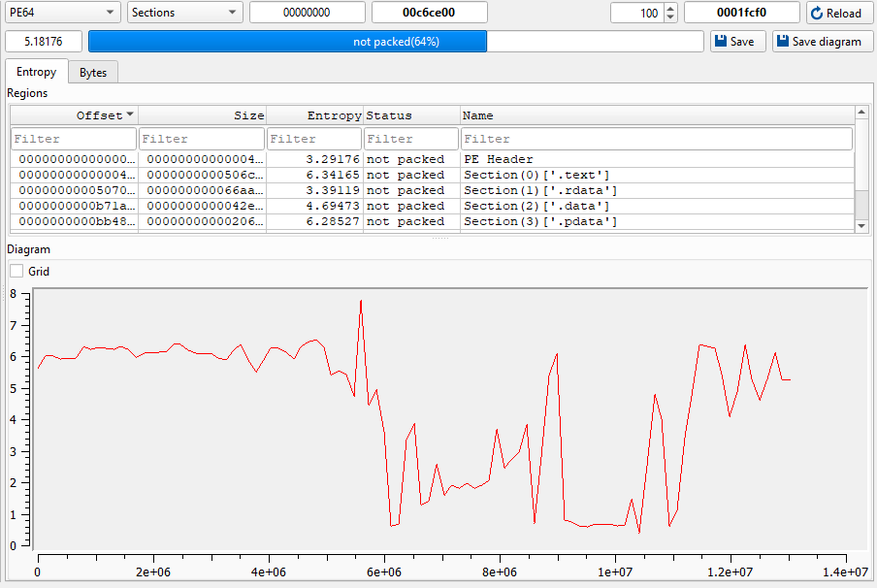This screenshot has width=877, height=588.
Task: Click entropy value 6.28527
Action: [x=333, y=222]
